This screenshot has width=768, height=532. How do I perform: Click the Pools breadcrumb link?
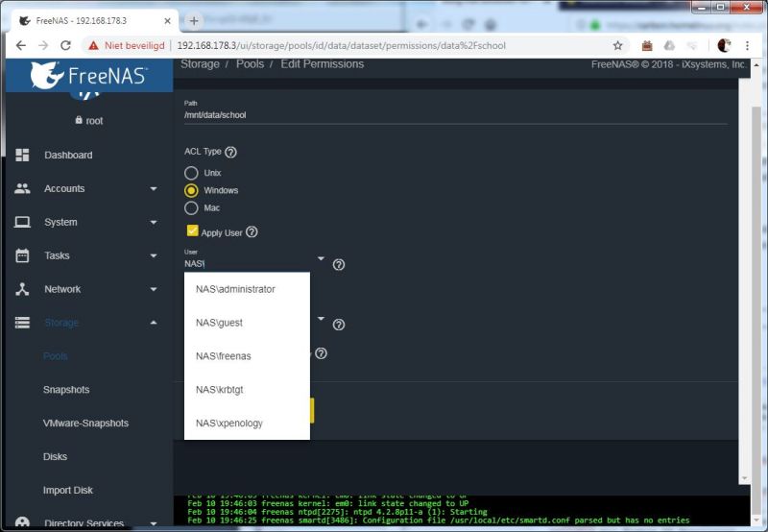pyautogui.click(x=250, y=64)
